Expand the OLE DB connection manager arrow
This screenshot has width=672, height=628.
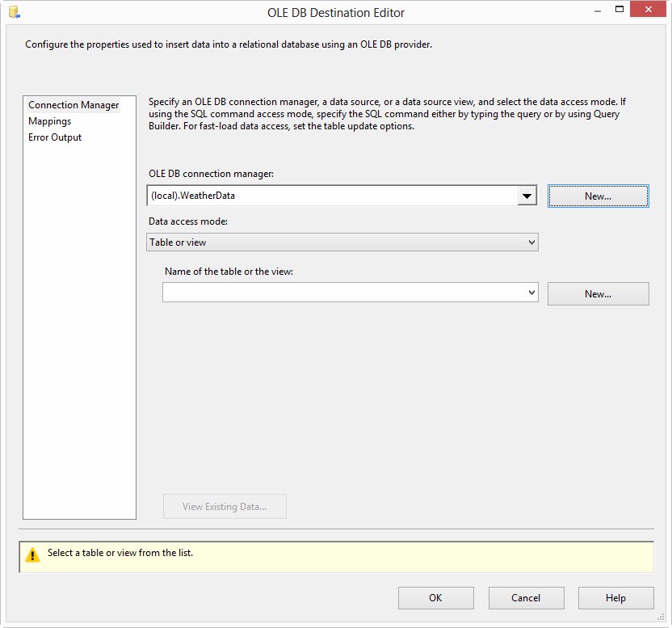pyautogui.click(x=527, y=196)
